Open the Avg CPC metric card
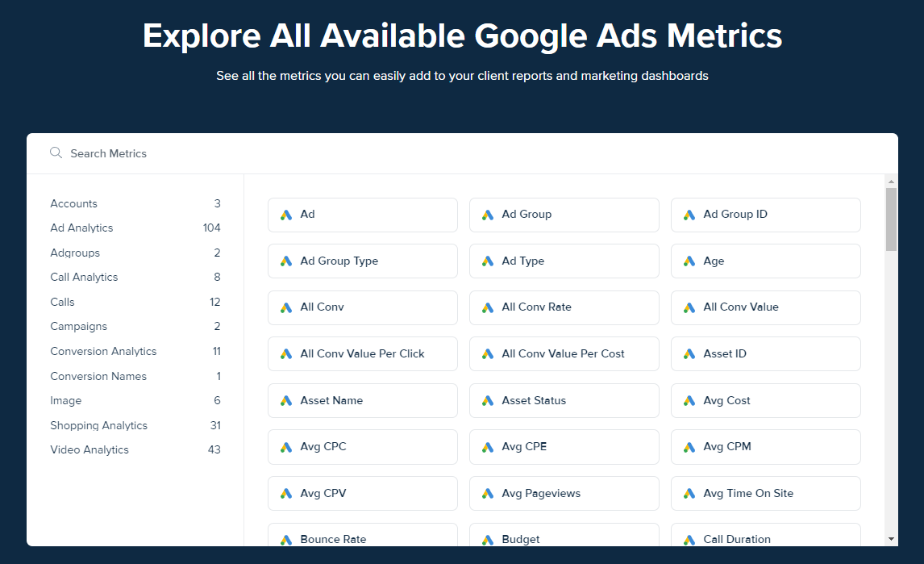This screenshot has height=564, width=924. tap(362, 446)
